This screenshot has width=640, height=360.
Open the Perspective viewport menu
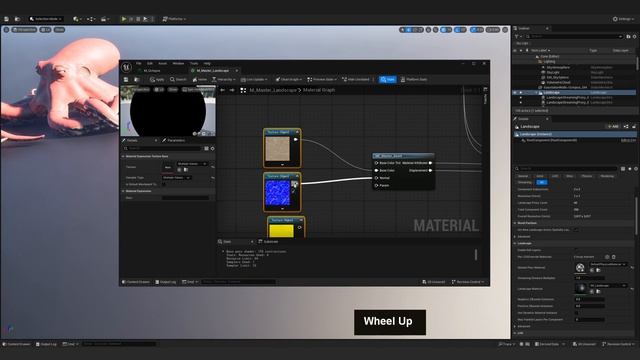pyautogui.click(x=24, y=30)
